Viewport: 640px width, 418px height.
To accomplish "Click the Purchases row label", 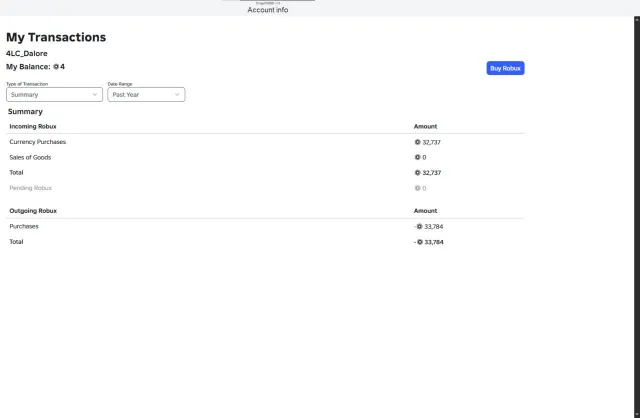I will pos(24,226).
